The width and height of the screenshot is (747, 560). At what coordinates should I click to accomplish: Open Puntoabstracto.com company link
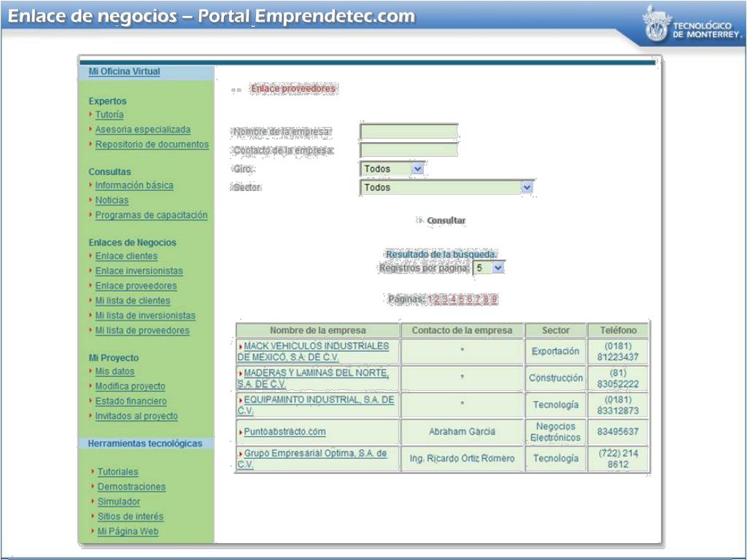pos(285,432)
